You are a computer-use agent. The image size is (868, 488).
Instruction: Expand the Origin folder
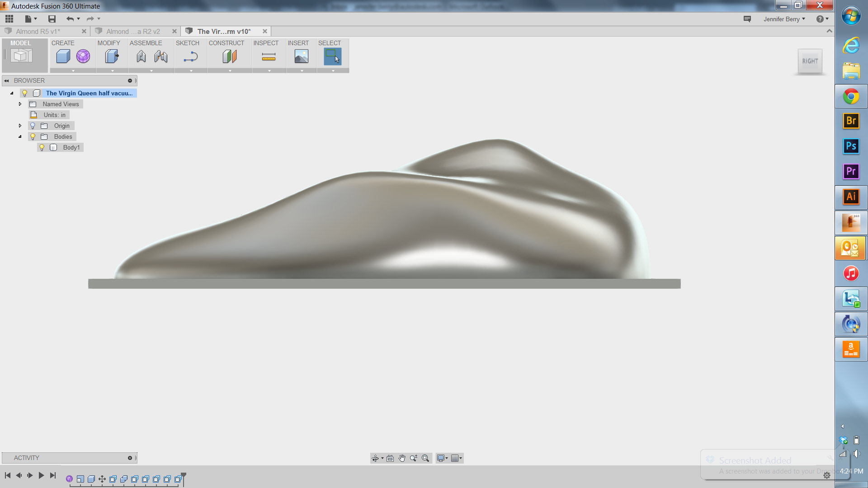pos(20,126)
